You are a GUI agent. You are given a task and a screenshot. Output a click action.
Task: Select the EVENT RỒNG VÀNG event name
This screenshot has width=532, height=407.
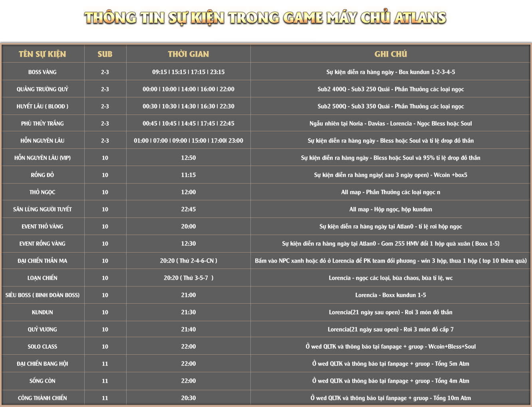(x=42, y=244)
